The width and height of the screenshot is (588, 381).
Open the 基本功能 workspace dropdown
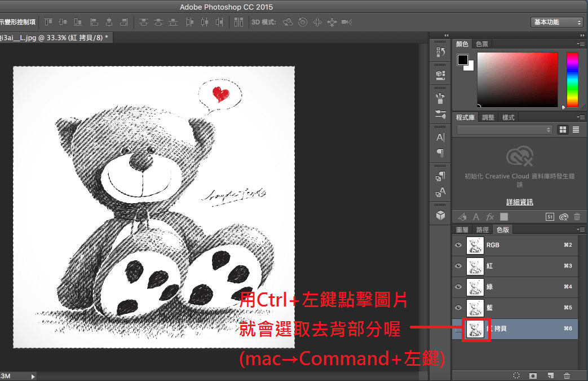(556, 22)
